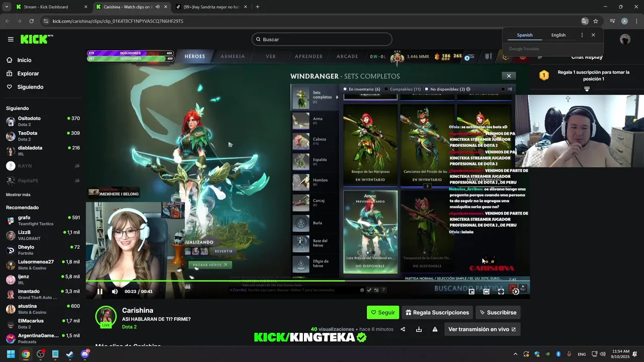Open the Dota 2 category link
The image size is (644, 362).
tap(129, 327)
